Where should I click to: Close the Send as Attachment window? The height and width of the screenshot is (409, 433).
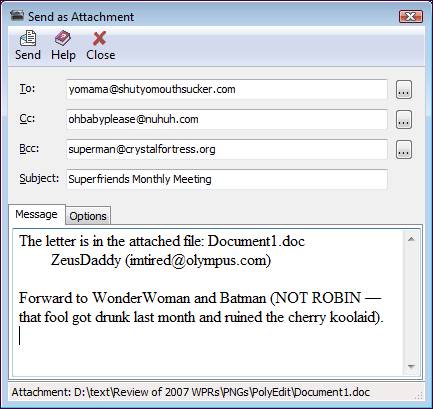[411, 16]
